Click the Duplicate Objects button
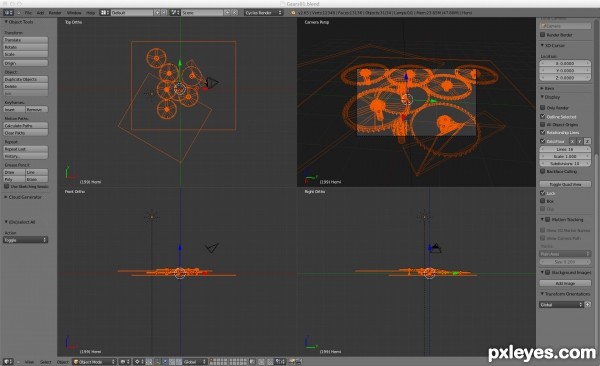This screenshot has width=600, height=366. [26, 79]
